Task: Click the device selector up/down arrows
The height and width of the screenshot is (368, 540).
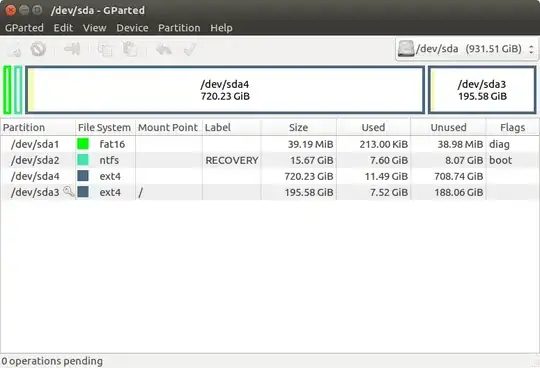Action: click(x=531, y=49)
